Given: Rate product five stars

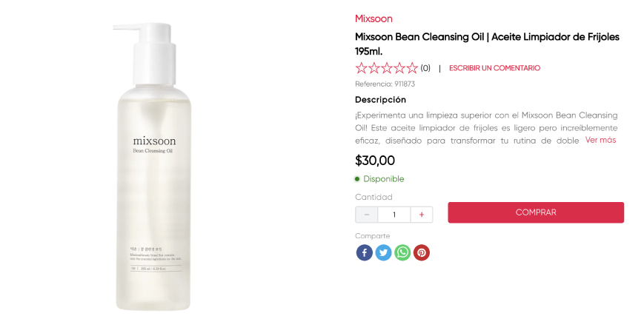Looking at the screenshot, I should click(x=412, y=68).
